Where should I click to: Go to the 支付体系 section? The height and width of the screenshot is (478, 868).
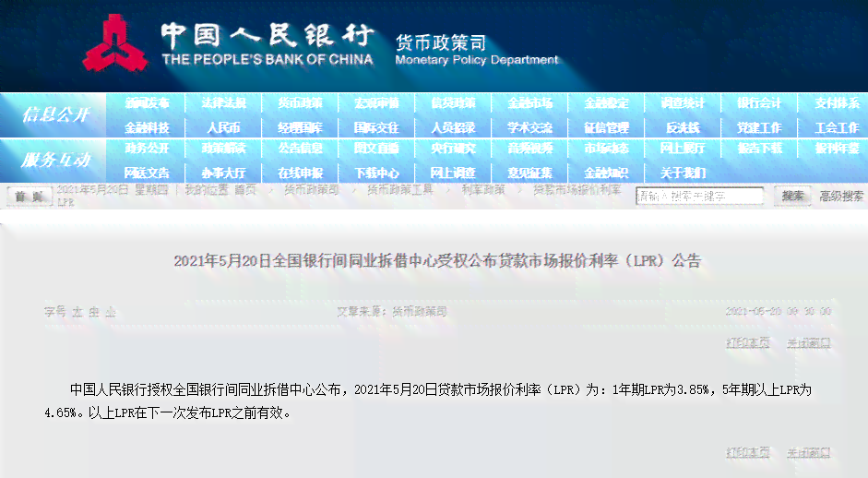(x=837, y=103)
